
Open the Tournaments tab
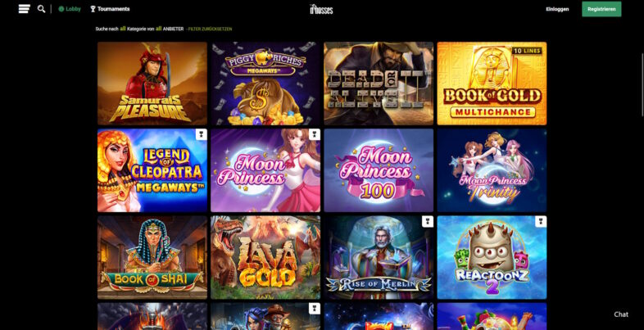(110, 9)
